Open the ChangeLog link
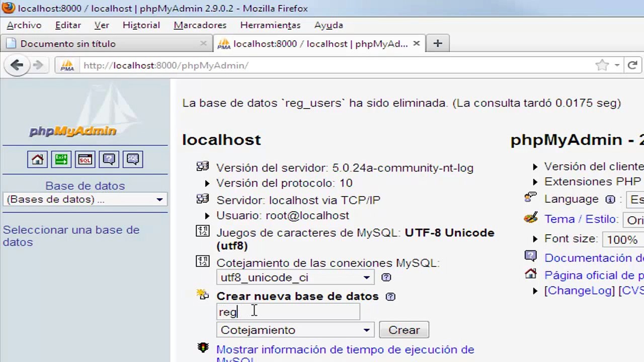The width and height of the screenshot is (644, 362). tap(579, 291)
